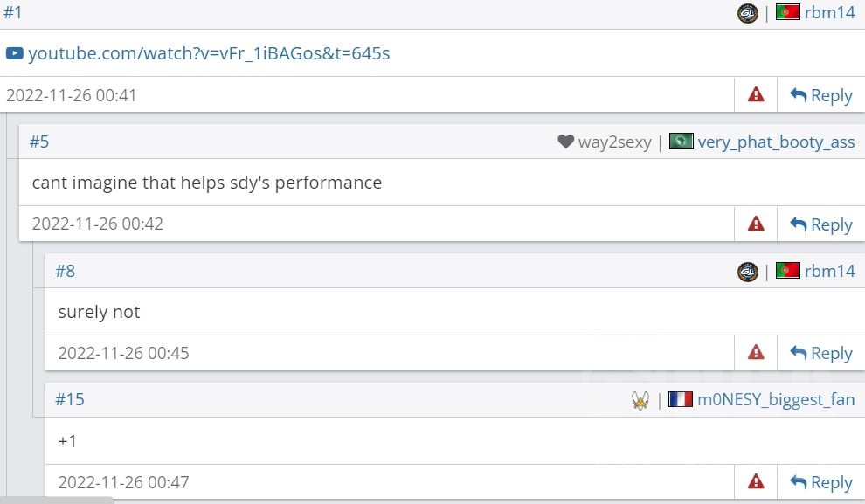Click the France flag beside m0NESY_biggest_fan
This screenshot has height=504, width=865.
coord(681,400)
